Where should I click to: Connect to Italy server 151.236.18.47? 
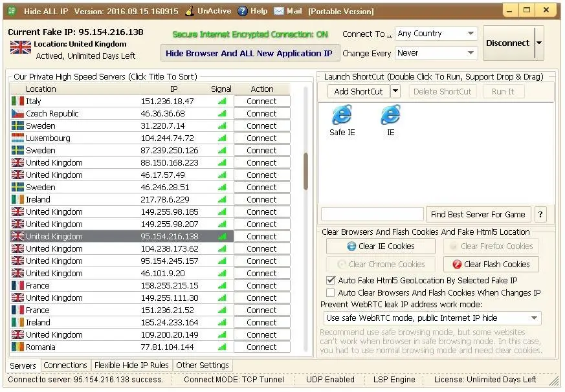(x=262, y=102)
